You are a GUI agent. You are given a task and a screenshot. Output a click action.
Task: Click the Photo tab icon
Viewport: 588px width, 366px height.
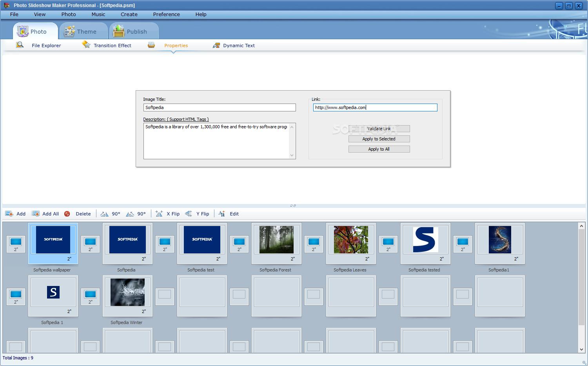pyautogui.click(x=23, y=31)
